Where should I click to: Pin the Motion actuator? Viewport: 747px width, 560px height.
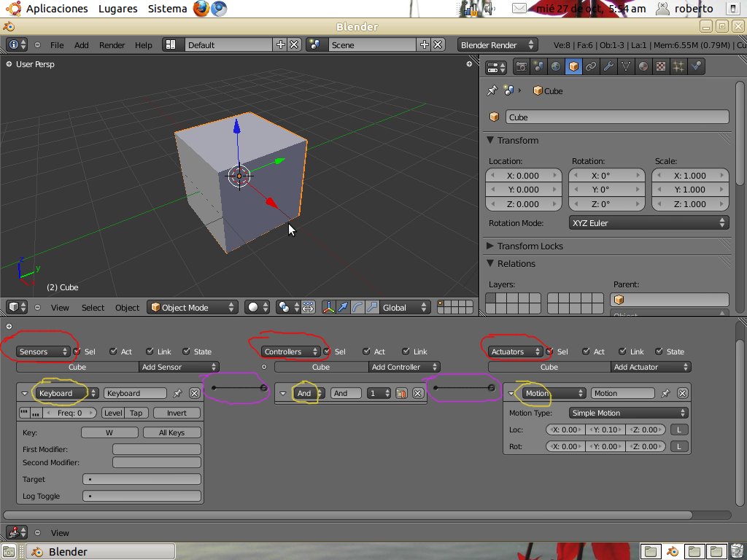tap(665, 393)
